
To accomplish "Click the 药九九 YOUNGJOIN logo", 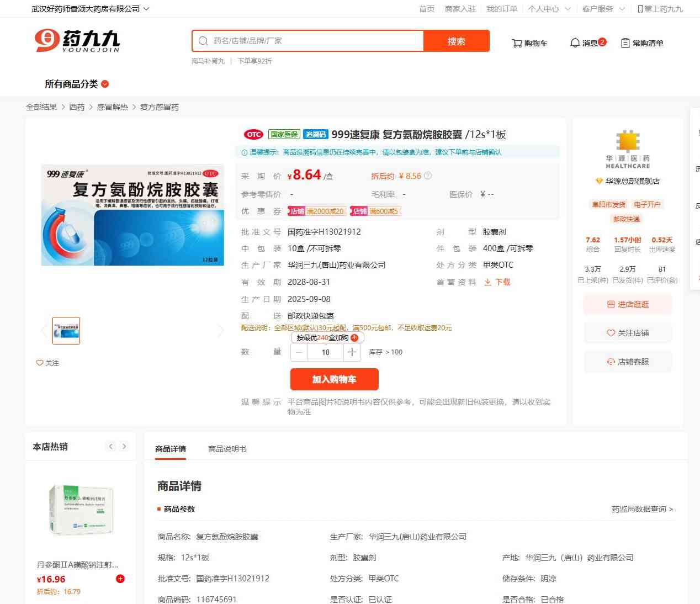I will pyautogui.click(x=77, y=41).
